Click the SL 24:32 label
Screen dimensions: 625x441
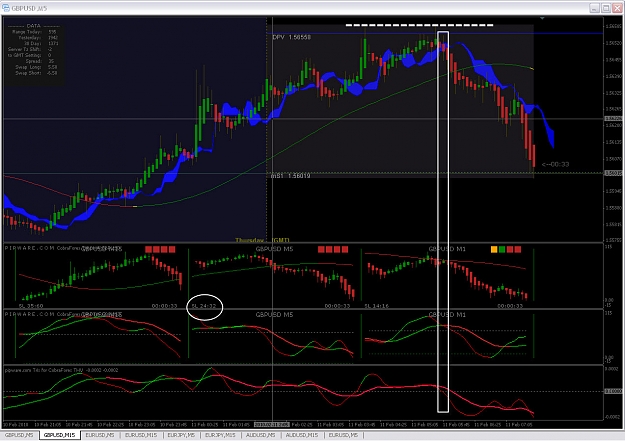(x=204, y=306)
